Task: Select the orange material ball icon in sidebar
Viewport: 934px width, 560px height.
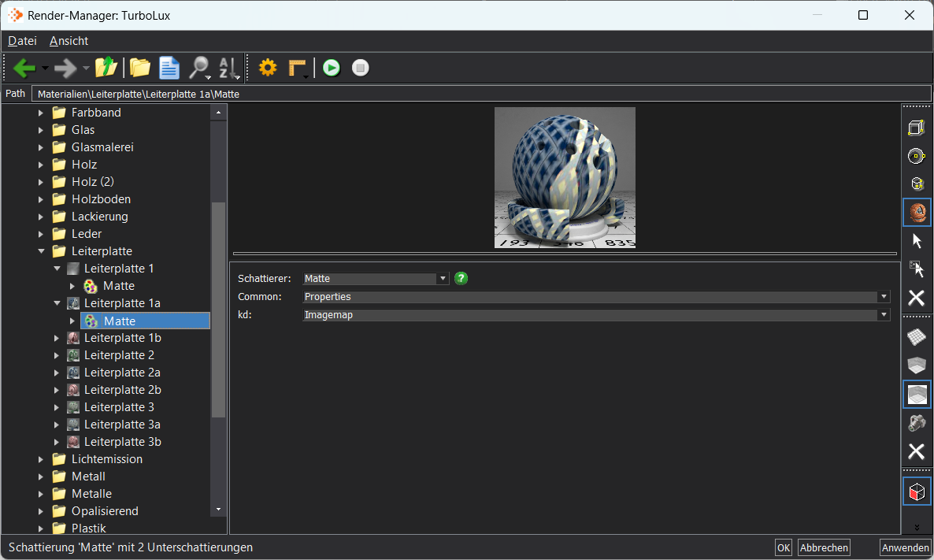Action: point(917,212)
